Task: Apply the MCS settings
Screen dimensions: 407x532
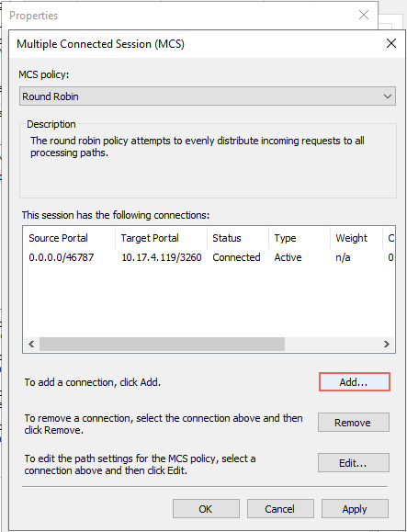Action: point(355,509)
